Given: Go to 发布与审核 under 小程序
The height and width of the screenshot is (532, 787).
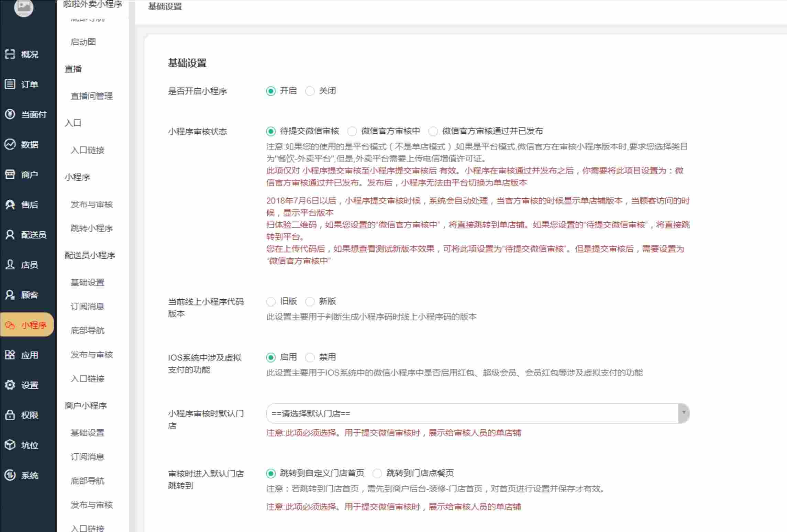Looking at the screenshot, I should click(92, 204).
